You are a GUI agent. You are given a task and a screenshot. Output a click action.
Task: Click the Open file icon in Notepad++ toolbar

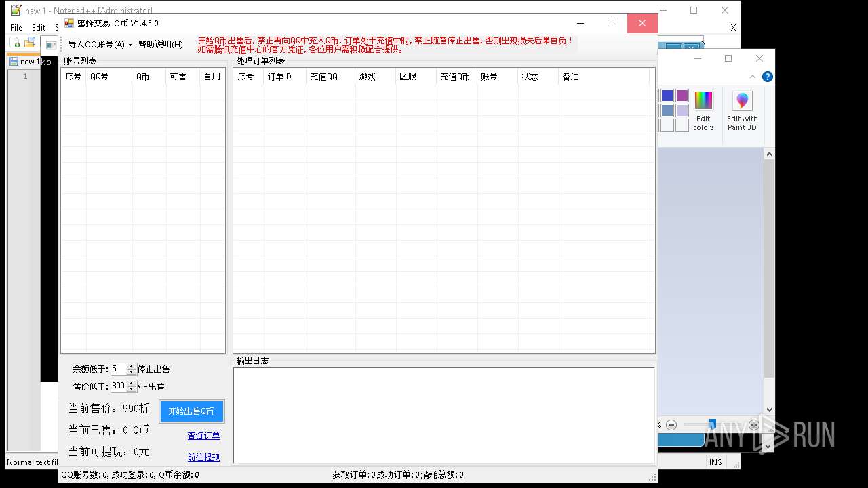click(29, 43)
